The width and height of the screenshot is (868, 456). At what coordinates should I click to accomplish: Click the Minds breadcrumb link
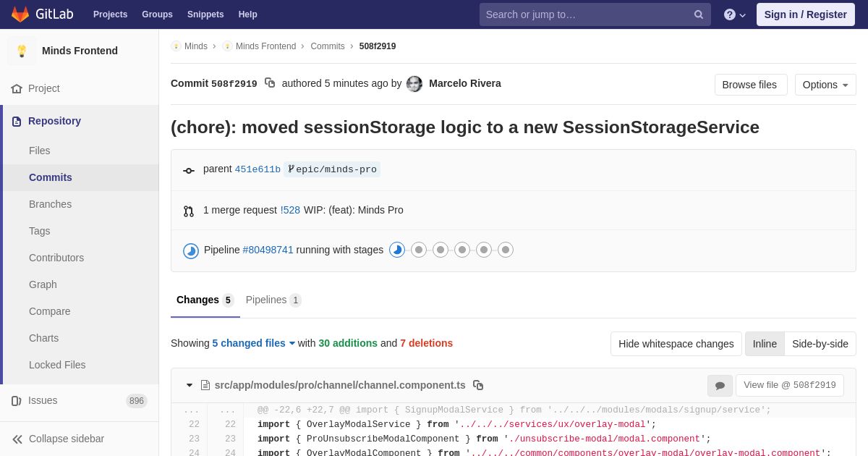click(196, 46)
